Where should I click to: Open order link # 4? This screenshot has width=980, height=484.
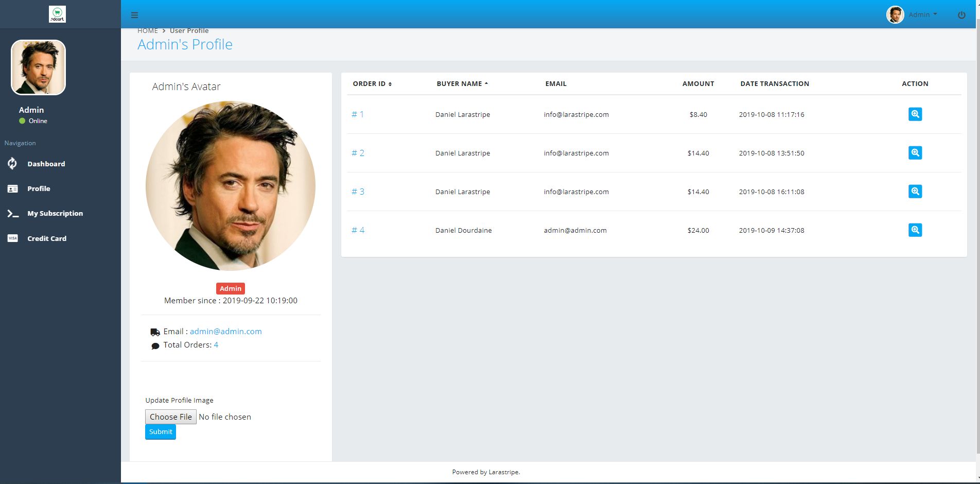point(358,230)
